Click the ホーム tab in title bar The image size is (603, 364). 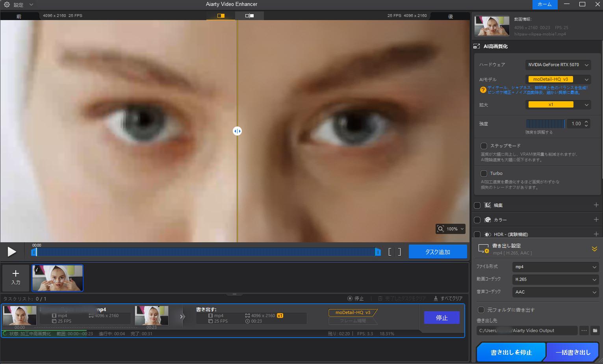tap(545, 4)
